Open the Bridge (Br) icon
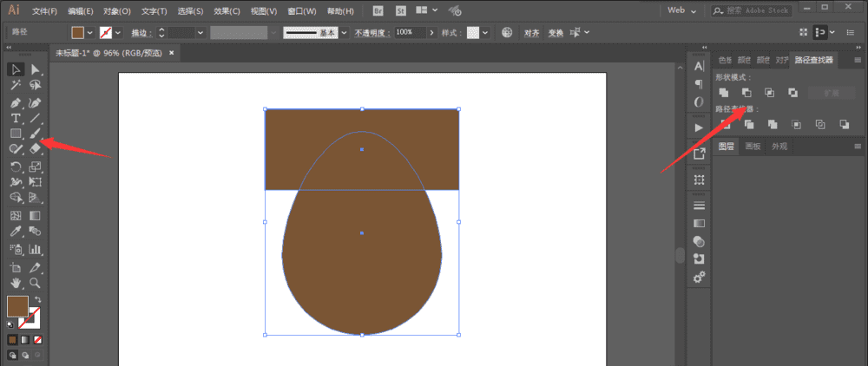The height and width of the screenshot is (366, 868). tap(378, 10)
